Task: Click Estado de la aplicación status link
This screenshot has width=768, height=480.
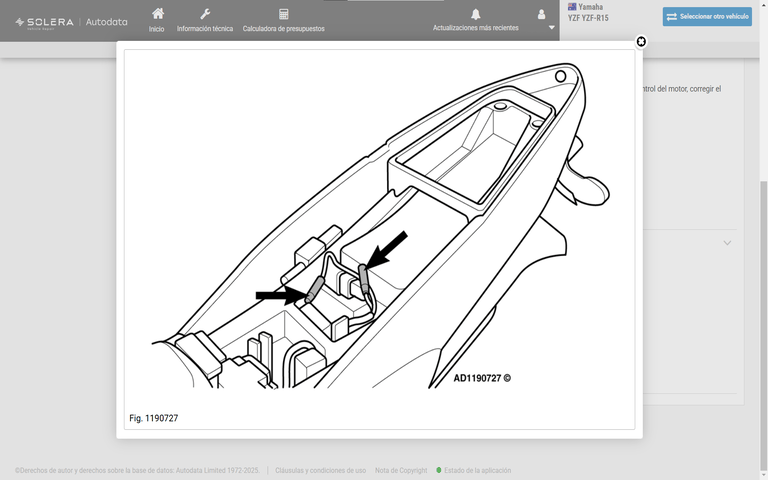Action: click(x=477, y=470)
